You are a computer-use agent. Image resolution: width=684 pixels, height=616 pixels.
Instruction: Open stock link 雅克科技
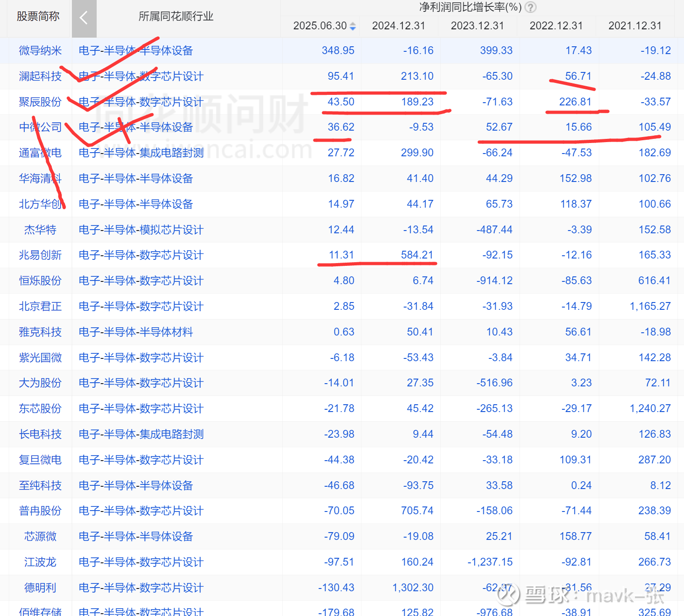tap(40, 332)
